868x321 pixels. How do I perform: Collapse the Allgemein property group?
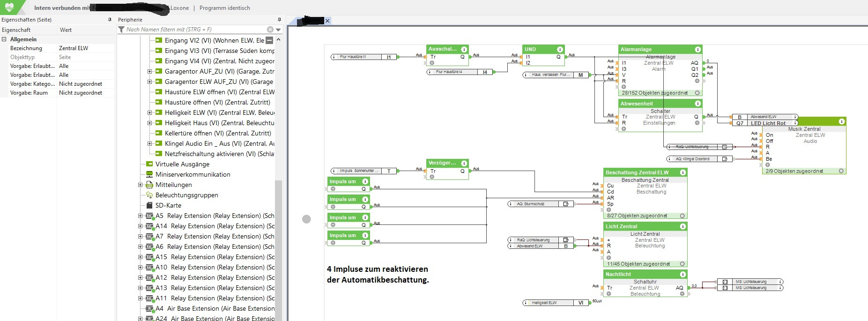pyautogui.click(x=4, y=39)
